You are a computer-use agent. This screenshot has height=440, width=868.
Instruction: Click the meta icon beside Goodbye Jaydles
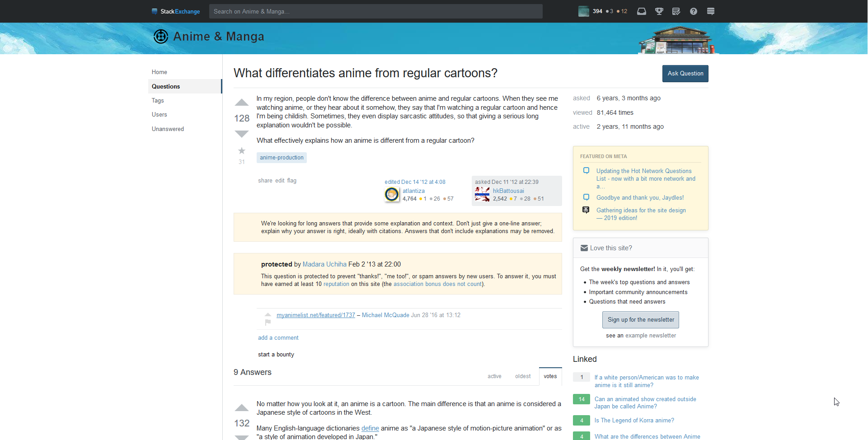click(x=586, y=197)
